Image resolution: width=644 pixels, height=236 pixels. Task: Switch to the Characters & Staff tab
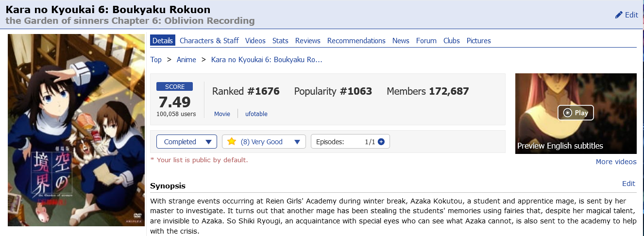click(x=209, y=41)
